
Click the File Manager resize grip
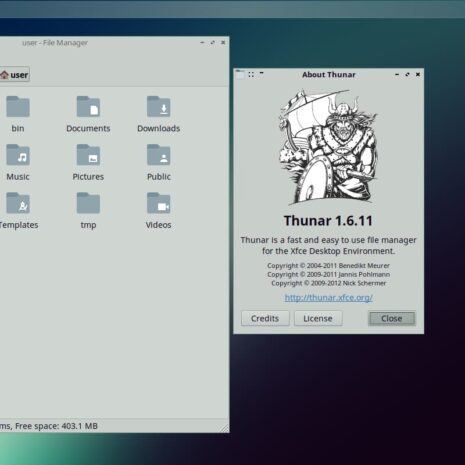tap(225, 428)
